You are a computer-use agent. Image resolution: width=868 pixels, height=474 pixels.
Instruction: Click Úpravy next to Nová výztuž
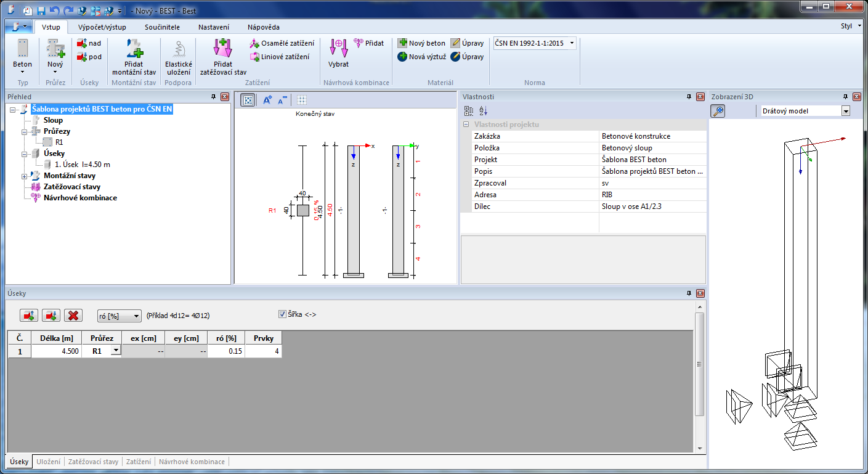(467, 57)
